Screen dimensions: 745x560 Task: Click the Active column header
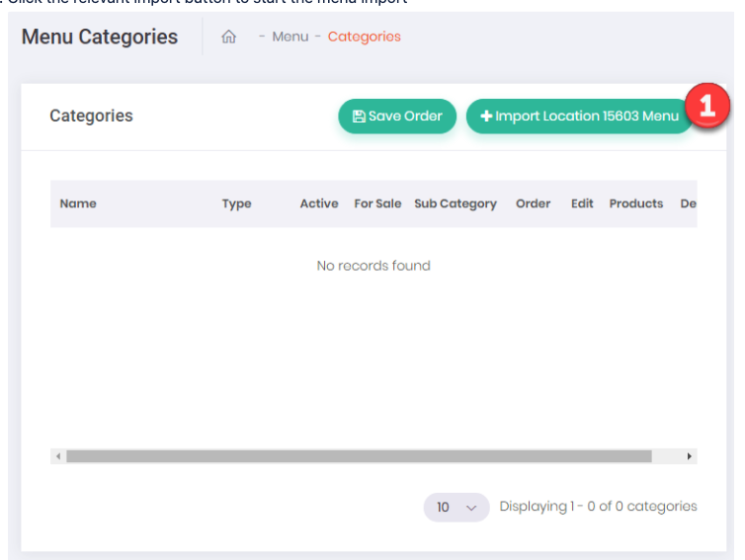coord(319,203)
